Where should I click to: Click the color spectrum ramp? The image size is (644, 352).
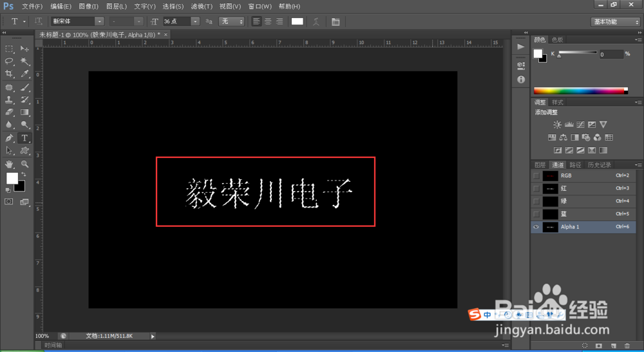(x=580, y=91)
